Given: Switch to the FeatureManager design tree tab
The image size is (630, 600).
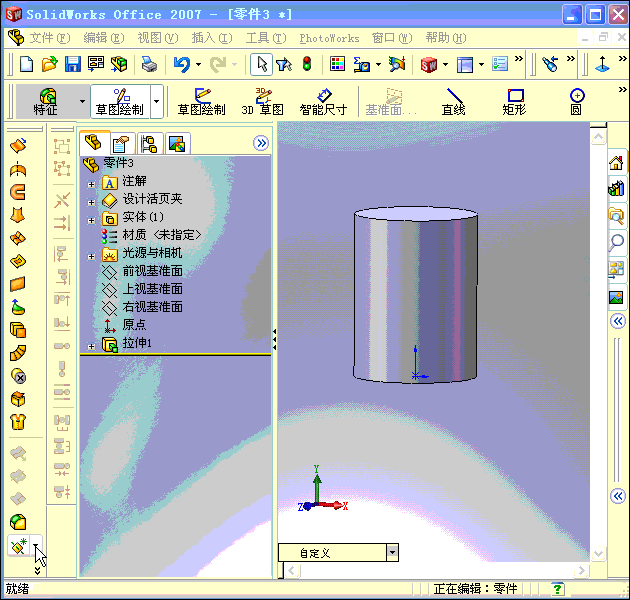Looking at the screenshot, I should click(x=94, y=143).
